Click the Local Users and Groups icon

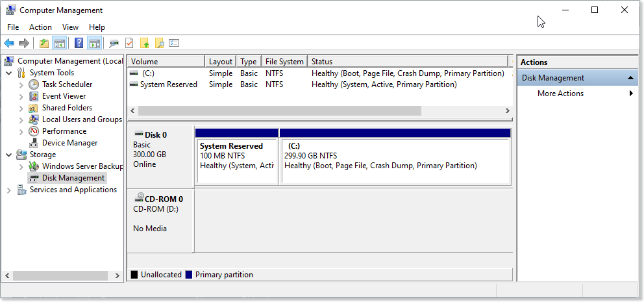[34, 120]
